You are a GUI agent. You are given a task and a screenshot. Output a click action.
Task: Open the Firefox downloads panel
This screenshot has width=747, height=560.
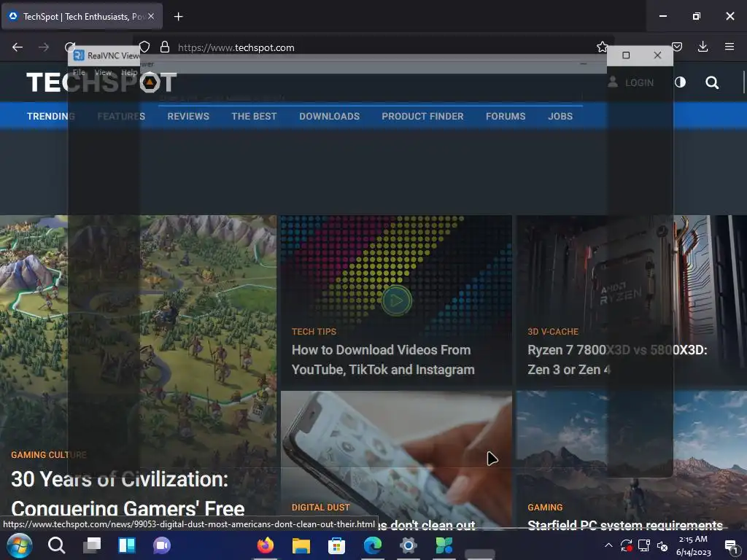[703, 47]
